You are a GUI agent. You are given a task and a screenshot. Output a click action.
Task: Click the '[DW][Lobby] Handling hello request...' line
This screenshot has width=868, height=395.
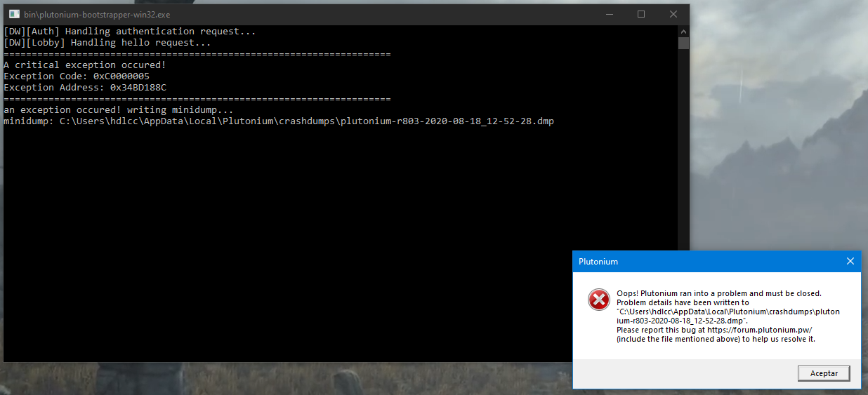click(x=107, y=43)
